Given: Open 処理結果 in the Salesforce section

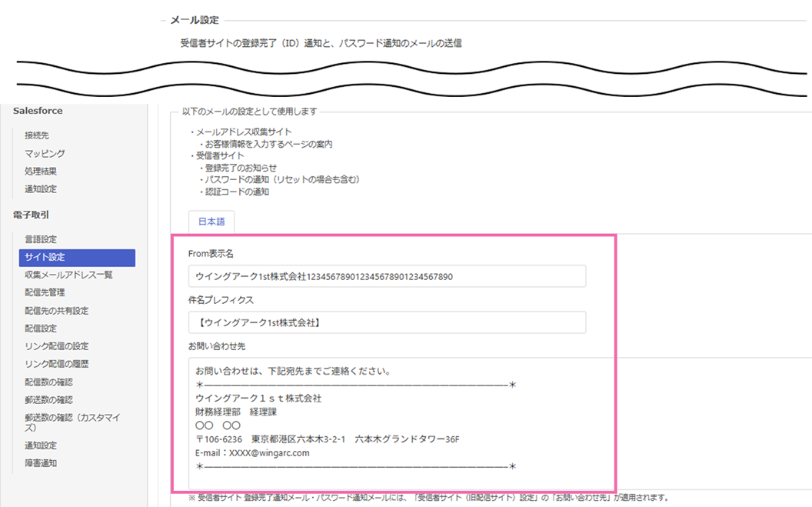Looking at the screenshot, I should [40, 172].
